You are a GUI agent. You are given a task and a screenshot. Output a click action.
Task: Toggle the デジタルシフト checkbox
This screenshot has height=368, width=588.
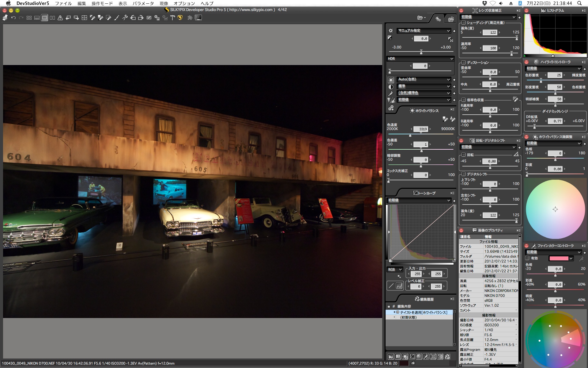464,174
